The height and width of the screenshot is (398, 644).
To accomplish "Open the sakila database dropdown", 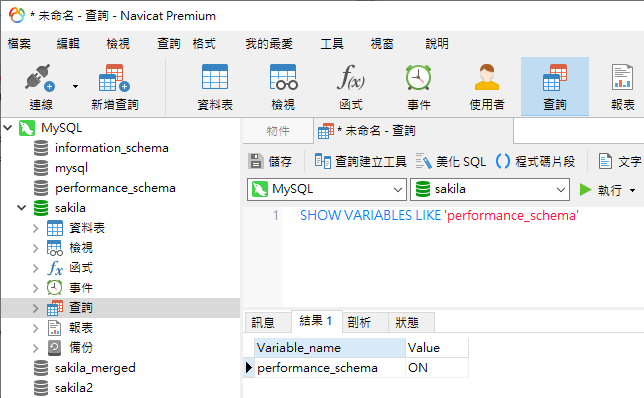I will [490, 189].
